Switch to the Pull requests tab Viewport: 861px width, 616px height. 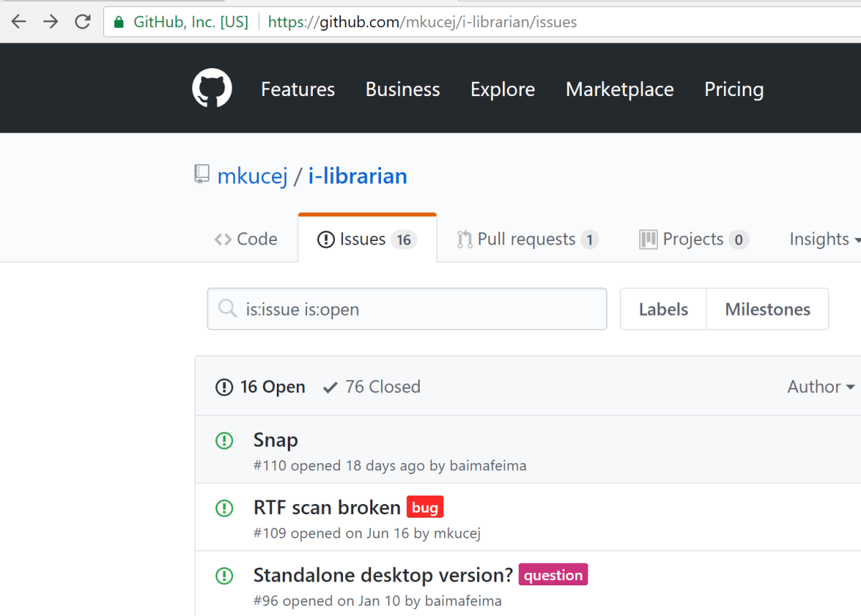click(x=527, y=240)
